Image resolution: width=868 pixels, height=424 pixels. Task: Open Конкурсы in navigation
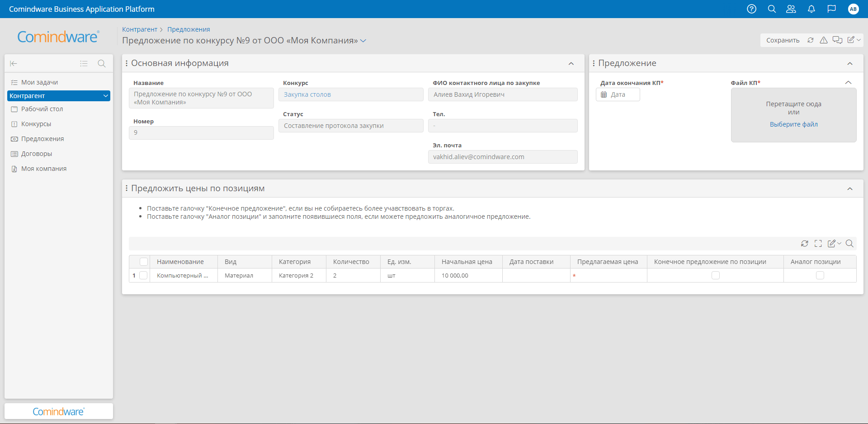36,124
